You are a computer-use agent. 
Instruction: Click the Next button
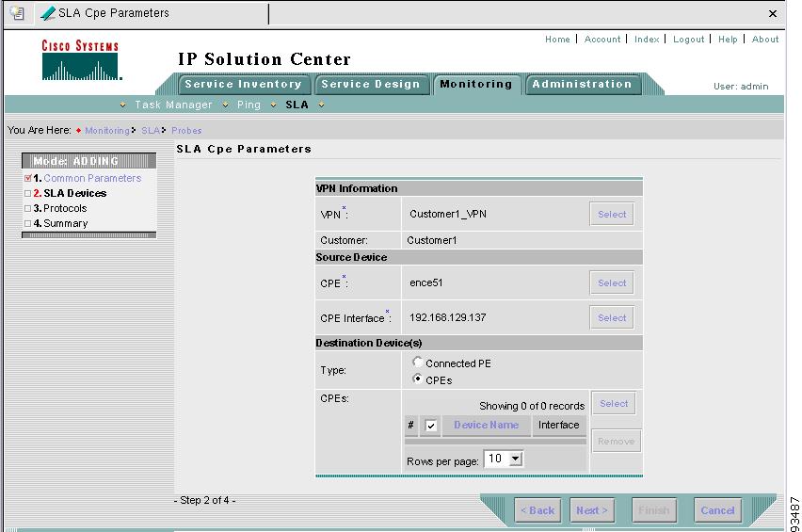click(592, 510)
